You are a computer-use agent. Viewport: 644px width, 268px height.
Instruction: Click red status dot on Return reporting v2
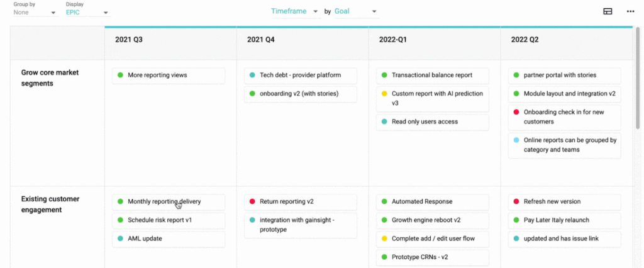point(252,202)
